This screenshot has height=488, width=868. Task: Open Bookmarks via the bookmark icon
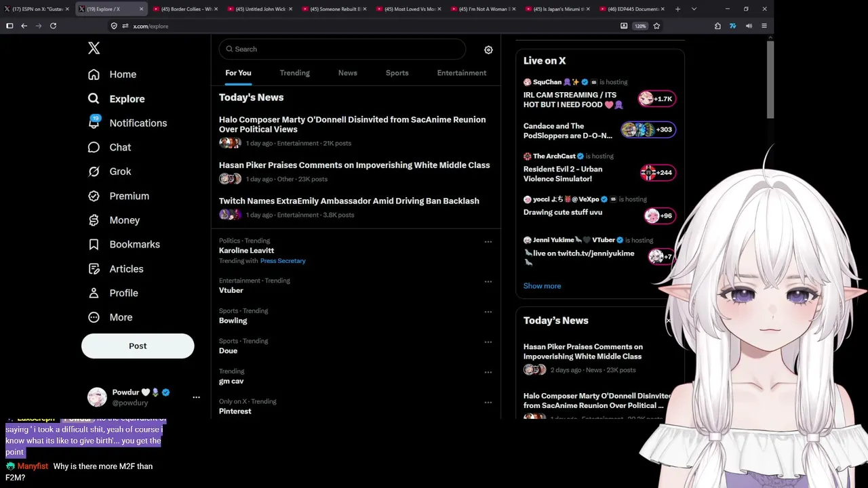click(x=94, y=245)
